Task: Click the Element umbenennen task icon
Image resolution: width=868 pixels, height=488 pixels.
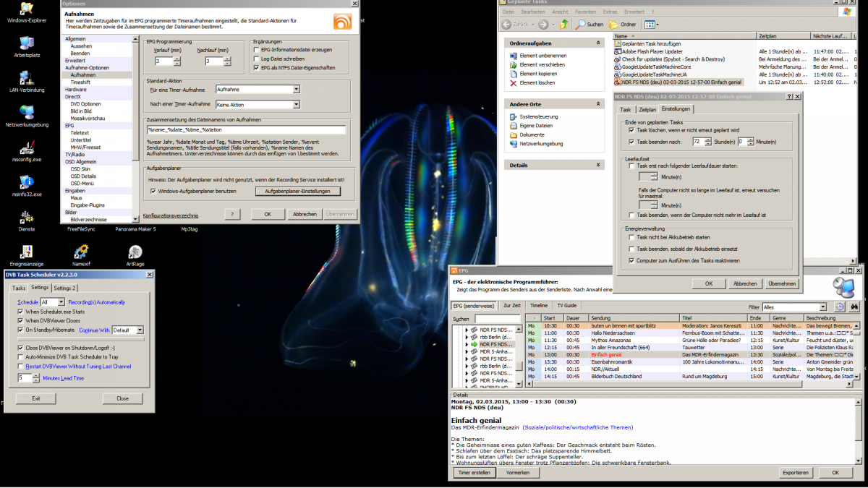Action: tap(514, 55)
